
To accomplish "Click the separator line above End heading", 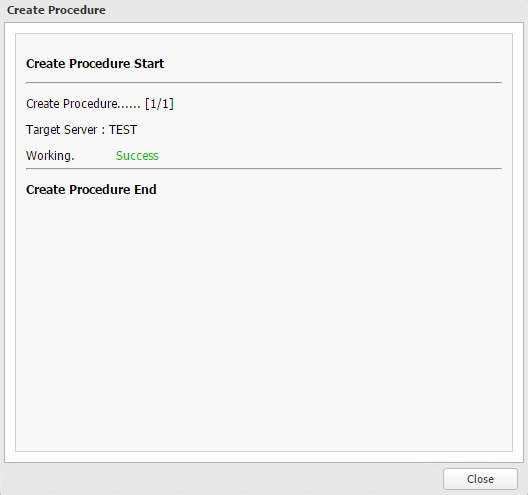I will (x=264, y=168).
